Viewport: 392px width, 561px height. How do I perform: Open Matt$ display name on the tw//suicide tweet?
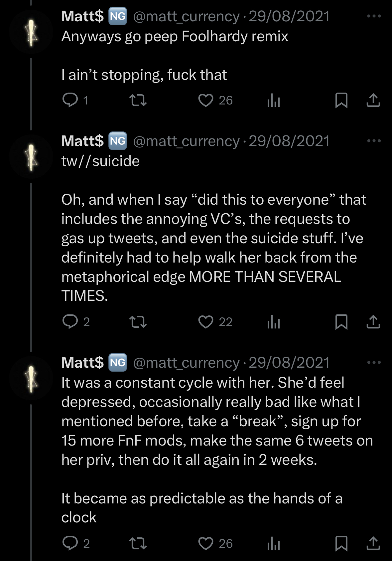[82, 141]
